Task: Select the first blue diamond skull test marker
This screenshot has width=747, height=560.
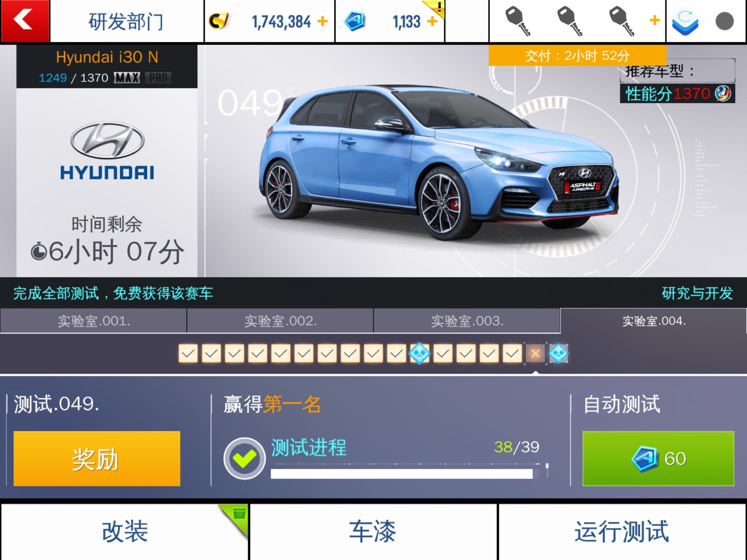Action: point(419,353)
